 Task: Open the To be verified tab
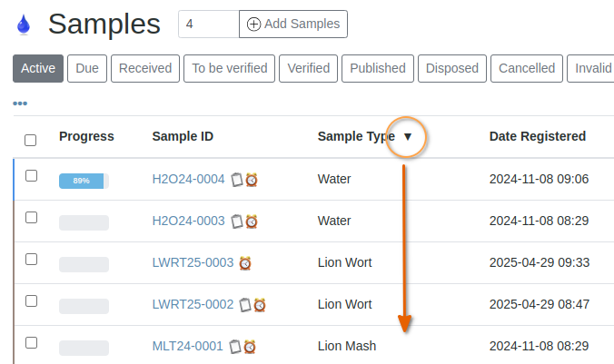pyautogui.click(x=230, y=68)
